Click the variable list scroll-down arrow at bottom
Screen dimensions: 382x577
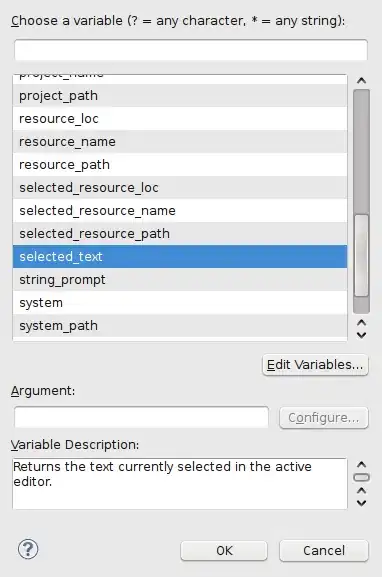coord(361,335)
